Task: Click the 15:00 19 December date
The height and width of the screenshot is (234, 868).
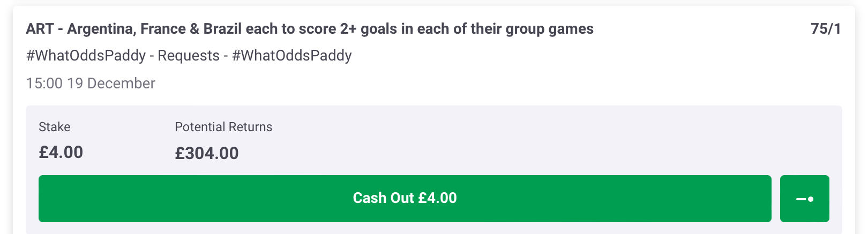Action: coord(91,84)
